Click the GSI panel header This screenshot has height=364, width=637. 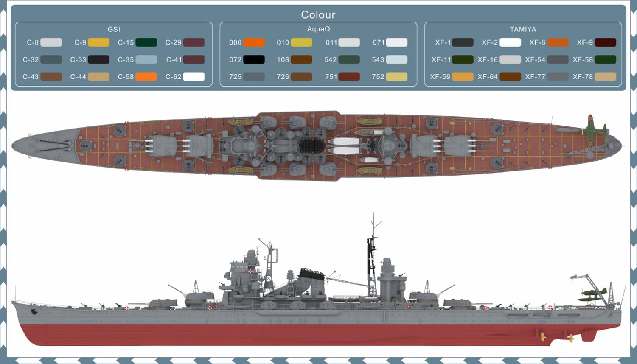(113, 29)
